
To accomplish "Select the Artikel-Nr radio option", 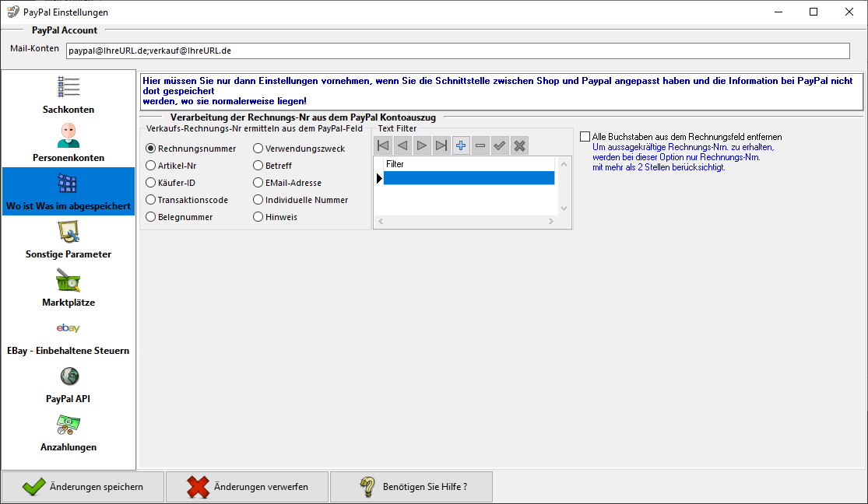I will 151,166.
